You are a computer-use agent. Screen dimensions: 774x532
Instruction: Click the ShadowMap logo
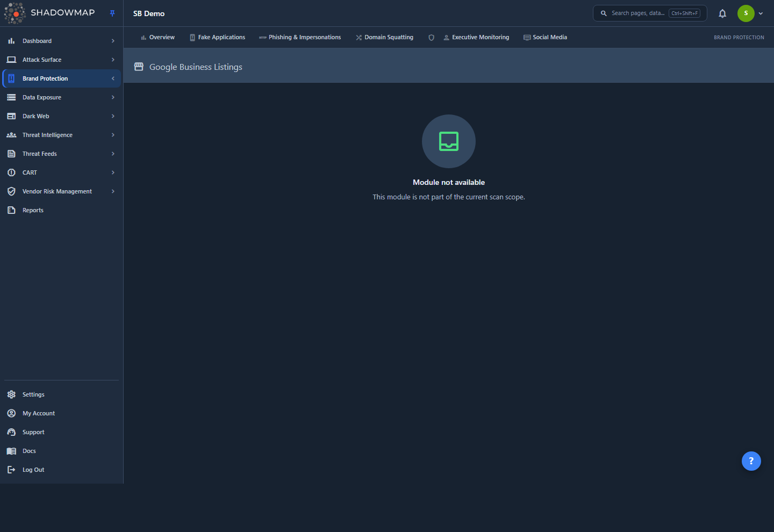[x=49, y=13]
